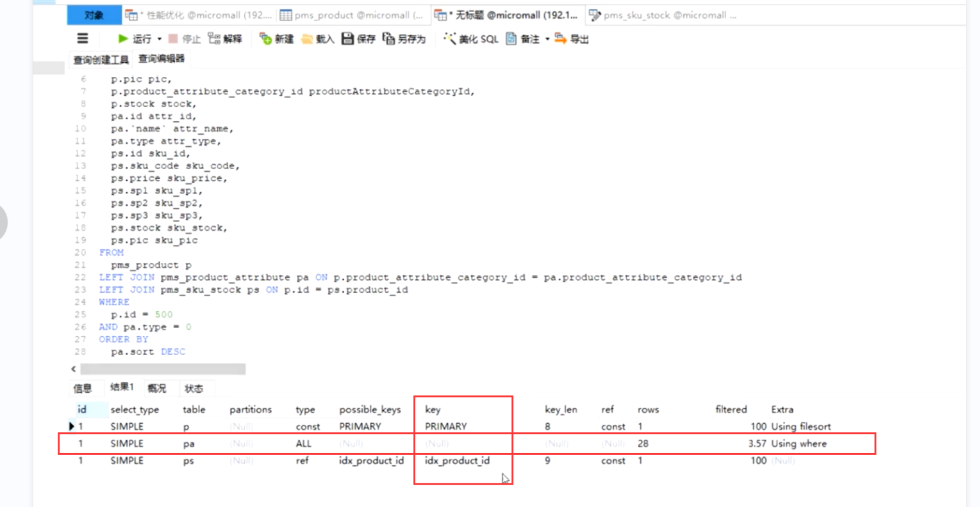Screen dimensions: 980x507
Task: Click the 'possible_keys' column header
Action: [370, 410]
